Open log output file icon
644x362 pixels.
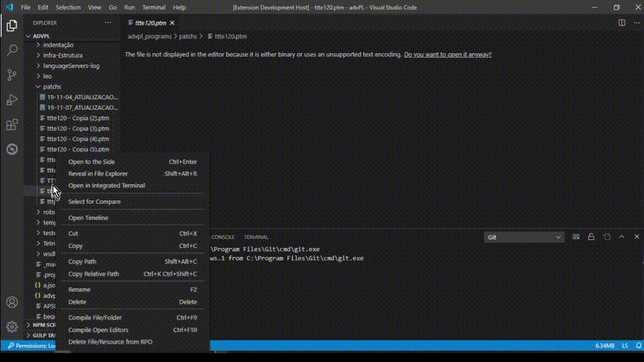[x=607, y=237]
